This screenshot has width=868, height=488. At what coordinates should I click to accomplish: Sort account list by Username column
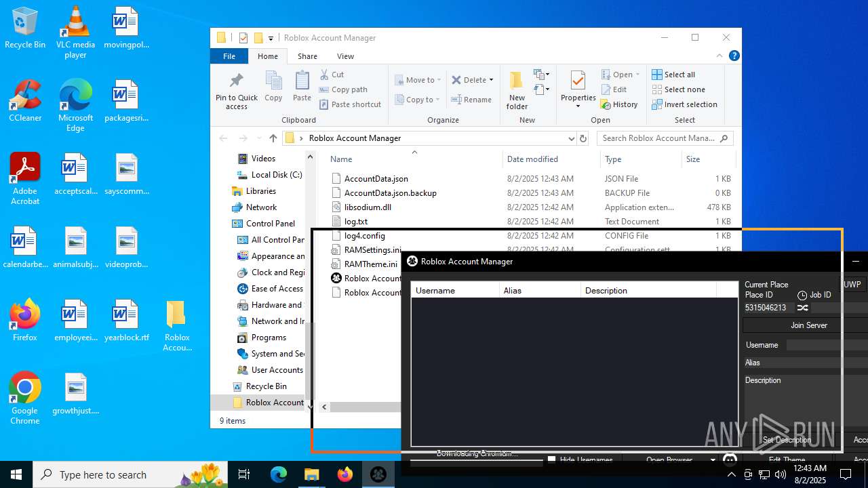point(454,290)
